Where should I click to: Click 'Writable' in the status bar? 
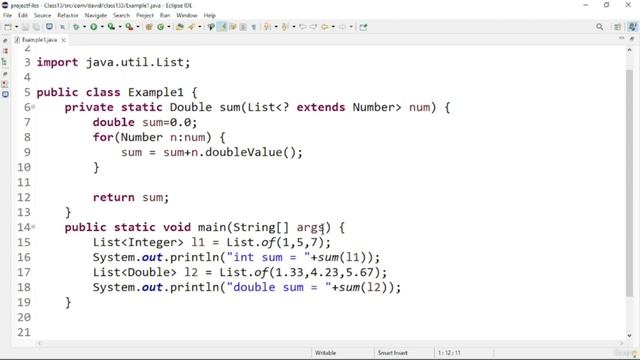point(325,353)
